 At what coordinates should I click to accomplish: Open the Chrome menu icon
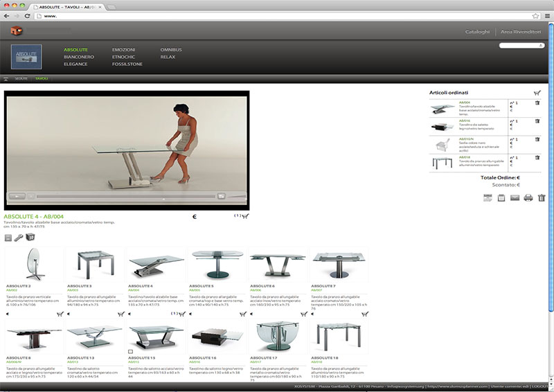547,16
